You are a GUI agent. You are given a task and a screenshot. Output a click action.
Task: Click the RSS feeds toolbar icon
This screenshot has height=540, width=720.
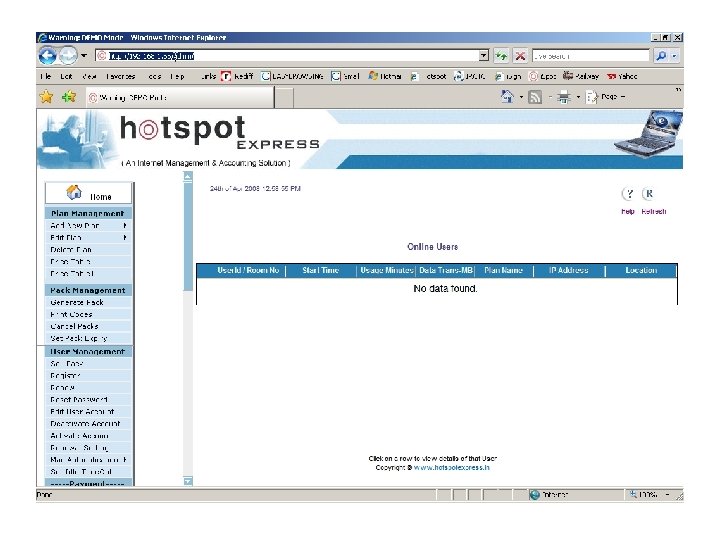click(535, 97)
